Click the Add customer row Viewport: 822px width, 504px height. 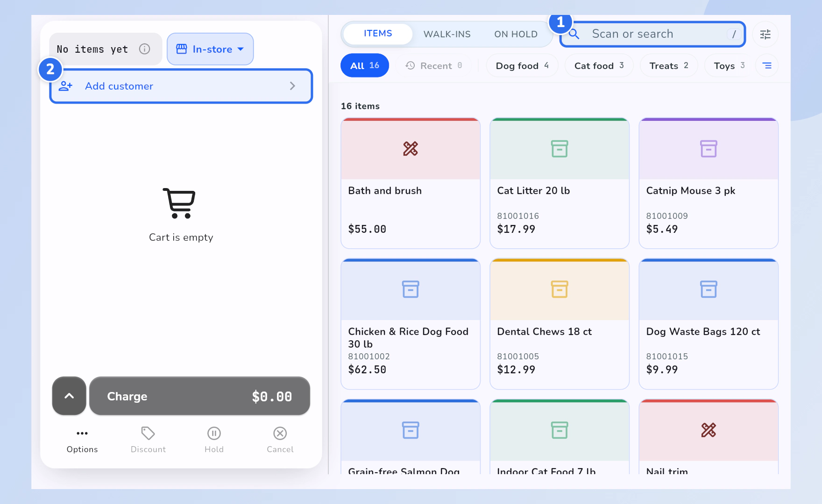(181, 86)
